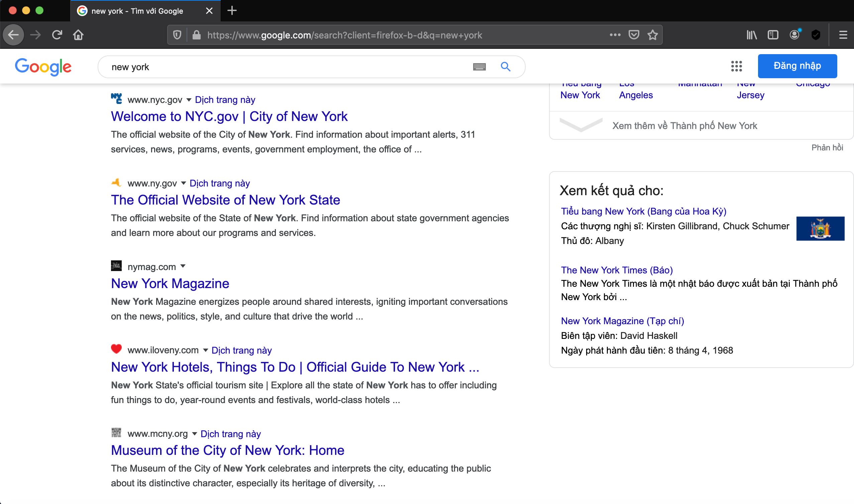Click the New York state flag thumbnail
The height and width of the screenshot is (504, 854).
(x=820, y=229)
